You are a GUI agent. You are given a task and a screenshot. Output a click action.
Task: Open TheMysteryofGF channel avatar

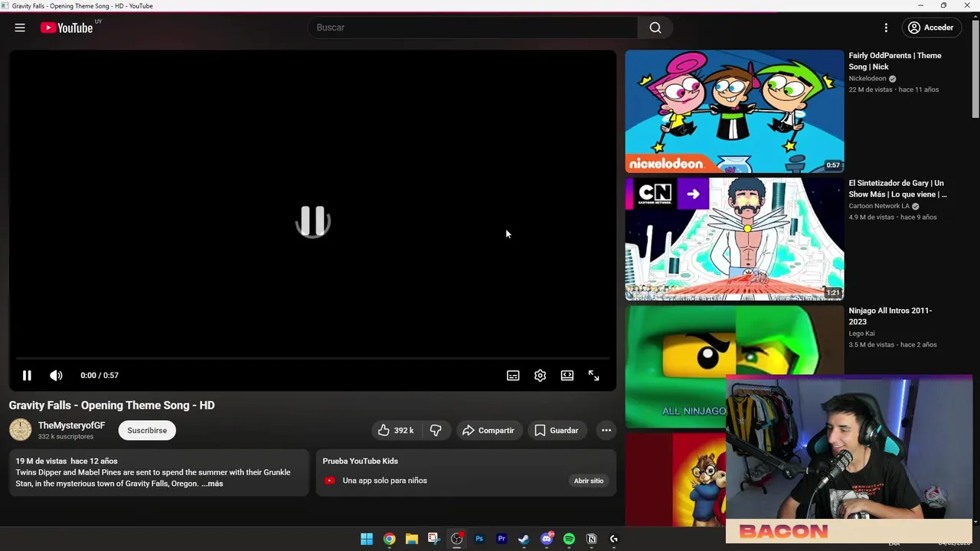coord(21,430)
